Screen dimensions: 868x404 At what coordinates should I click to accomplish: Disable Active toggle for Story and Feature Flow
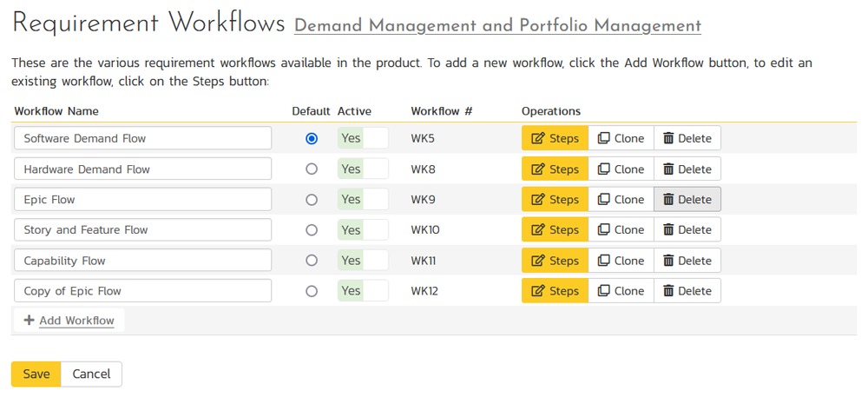363,230
